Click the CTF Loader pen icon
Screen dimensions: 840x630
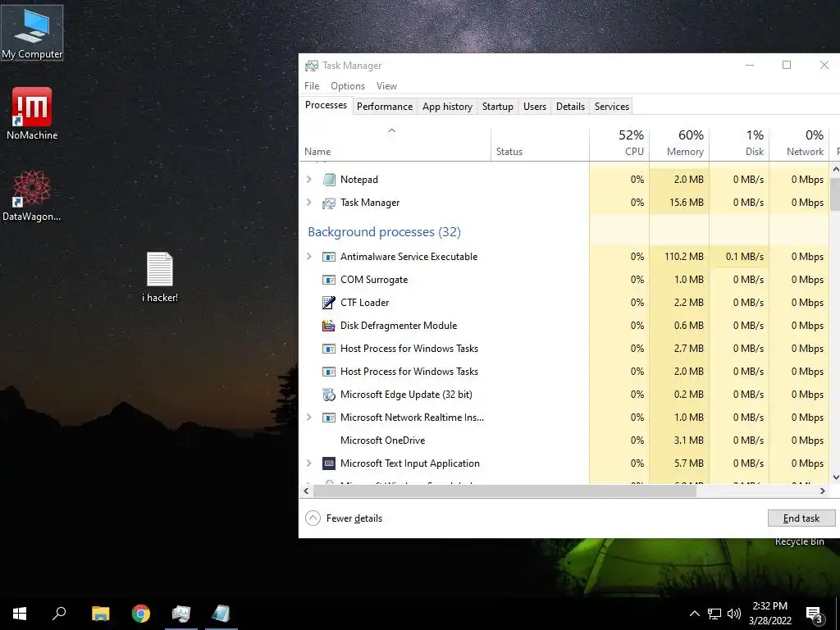329,303
